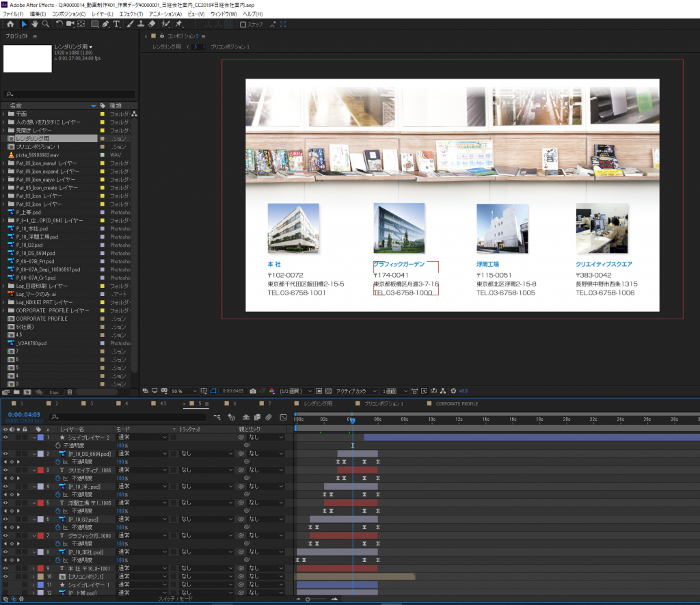The width and height of the screenshot is (700, 605).
Task: Select the Selection arrow tool
Action: (x=24, y=24)
